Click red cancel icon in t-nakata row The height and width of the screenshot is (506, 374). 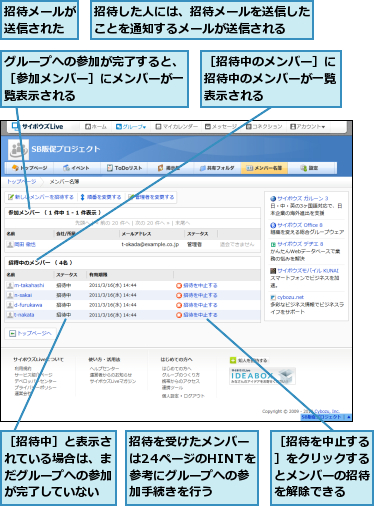[179, 315]
